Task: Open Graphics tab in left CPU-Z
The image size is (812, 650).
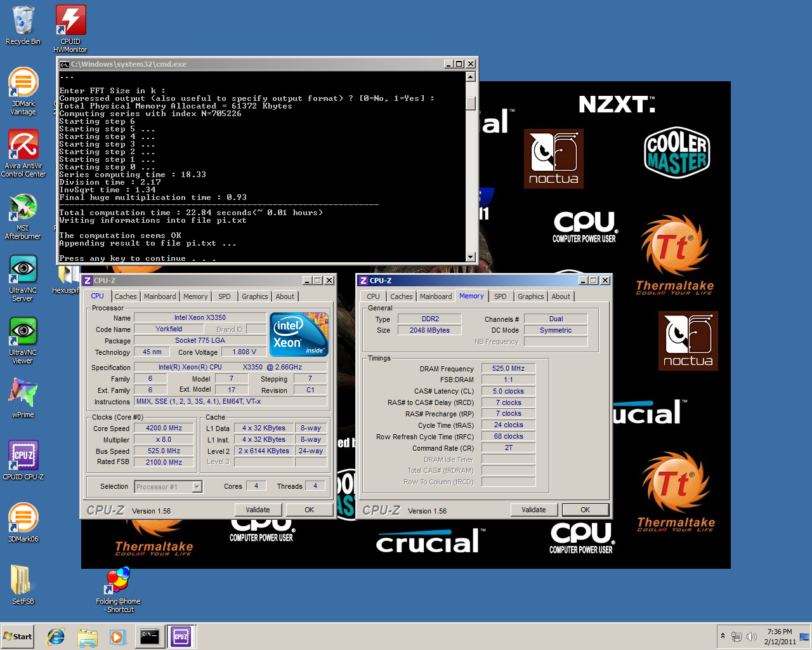Action: [255, 296]
